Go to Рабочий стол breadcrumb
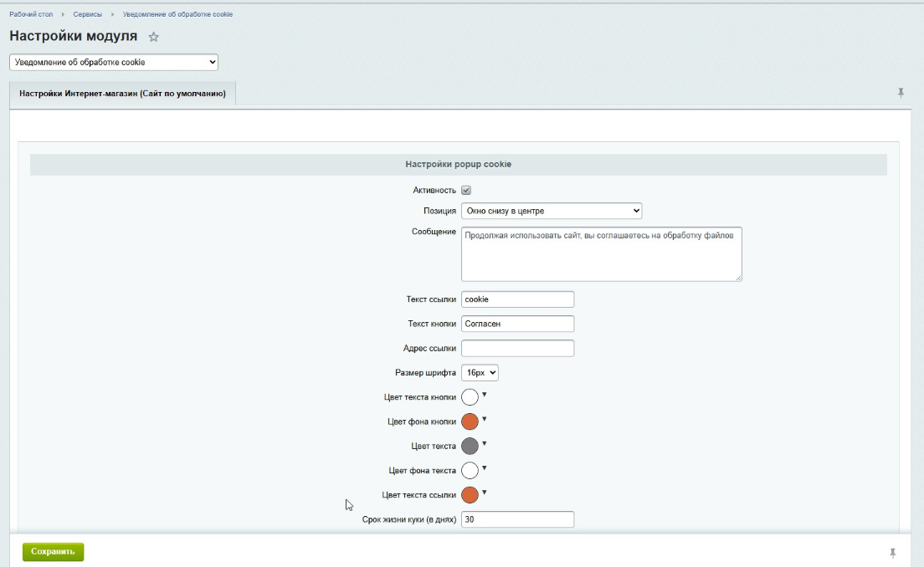Image resolution: width=924 pixels, height=567 pixels. point(30,14)
